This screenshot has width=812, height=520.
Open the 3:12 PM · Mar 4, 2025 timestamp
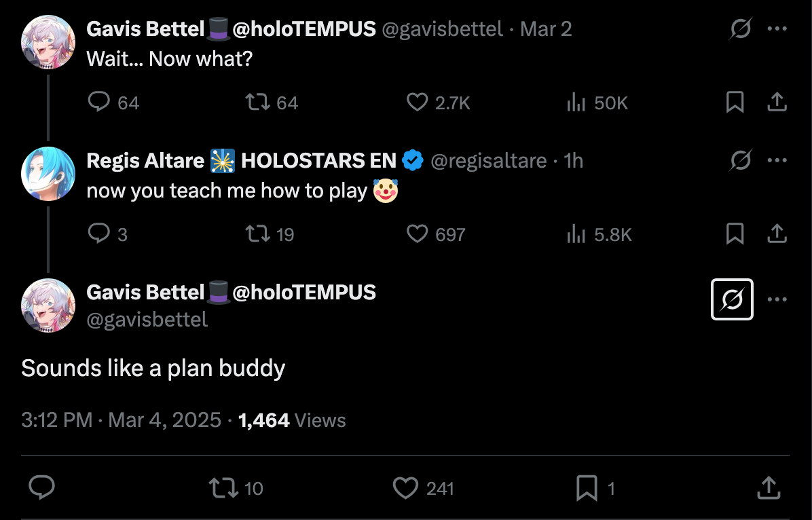(x=121, y=420)
